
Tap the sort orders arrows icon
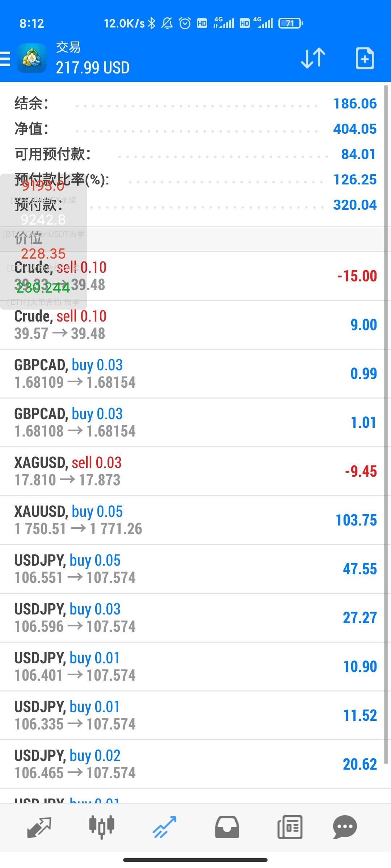pos(313,58)
